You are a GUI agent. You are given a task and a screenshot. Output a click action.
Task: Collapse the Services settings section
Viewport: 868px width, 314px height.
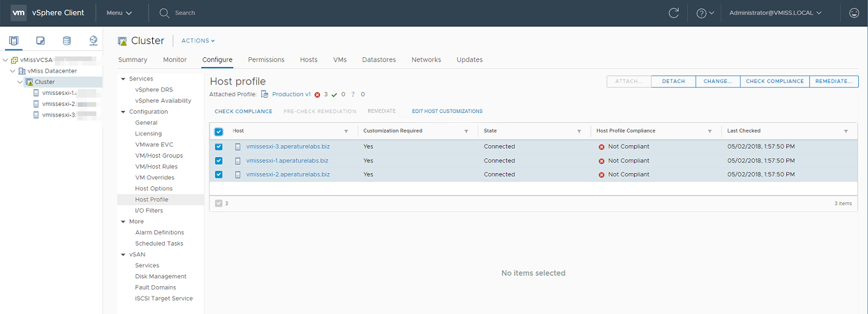(124, 79)
